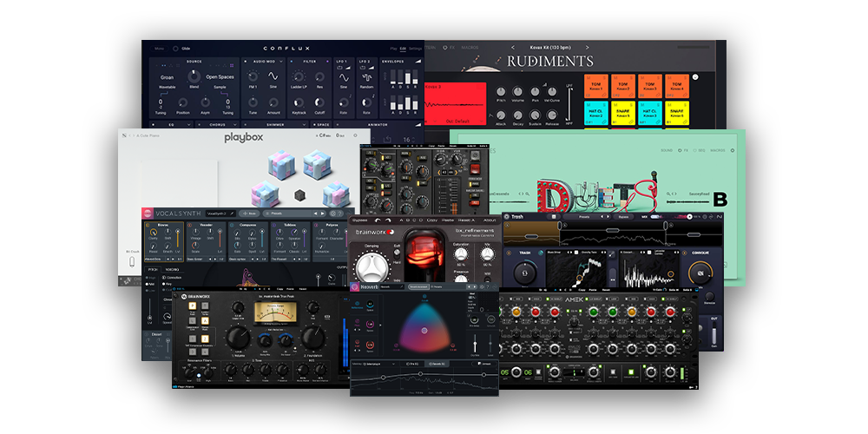Expand the EQ effect dropdown in Conflux
Screen dimensions: 868x434
click(x=190, y=125)
